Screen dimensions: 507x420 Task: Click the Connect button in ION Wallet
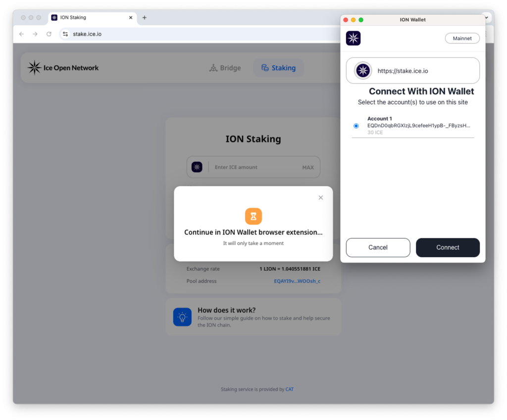coord(448,247)
